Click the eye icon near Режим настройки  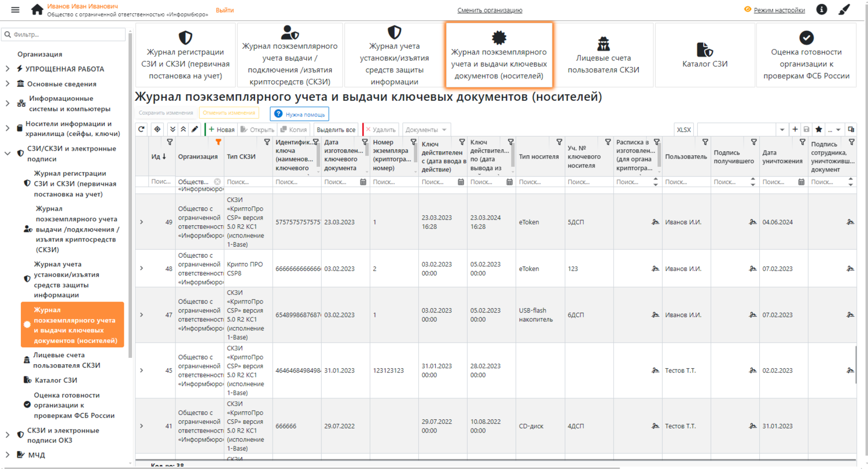coord(748,9)
